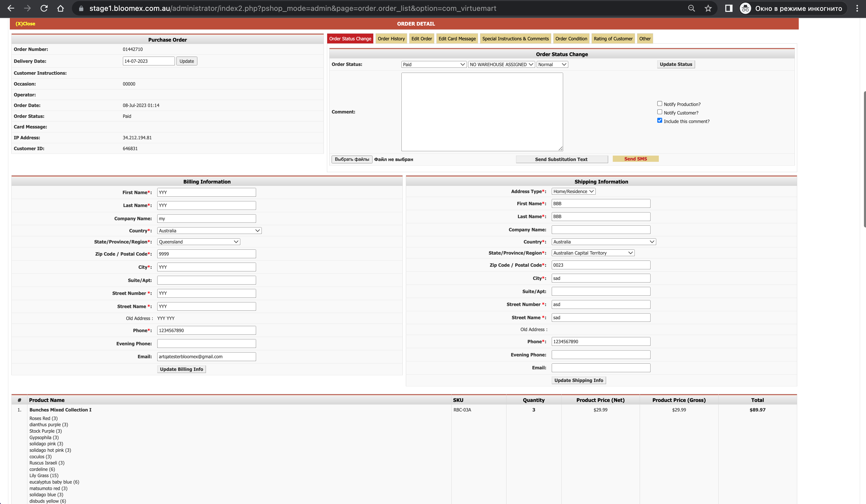
Task: Click order number 01442710
Action: pos(133,49)
